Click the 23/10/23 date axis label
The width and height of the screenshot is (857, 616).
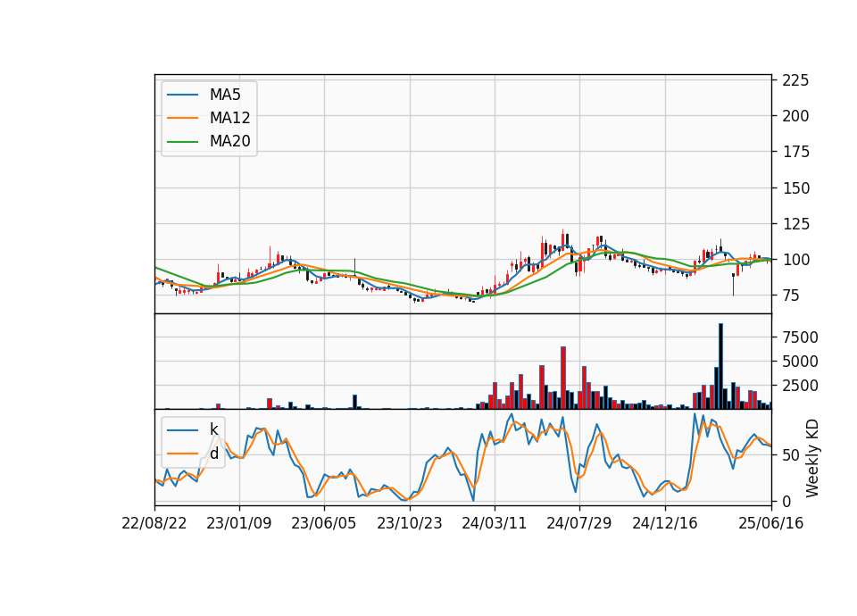point(410,523)
